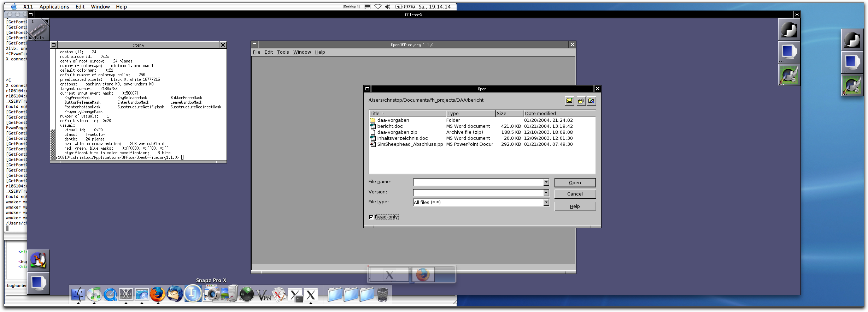Open OpenOffice.org's Window menu
The height and width of the screenshot is (312, 868).
tap(302, 52)
